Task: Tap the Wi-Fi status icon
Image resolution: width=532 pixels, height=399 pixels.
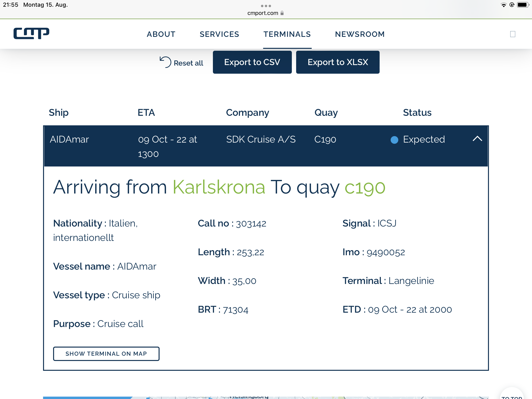Action: (x=503, y=5)
